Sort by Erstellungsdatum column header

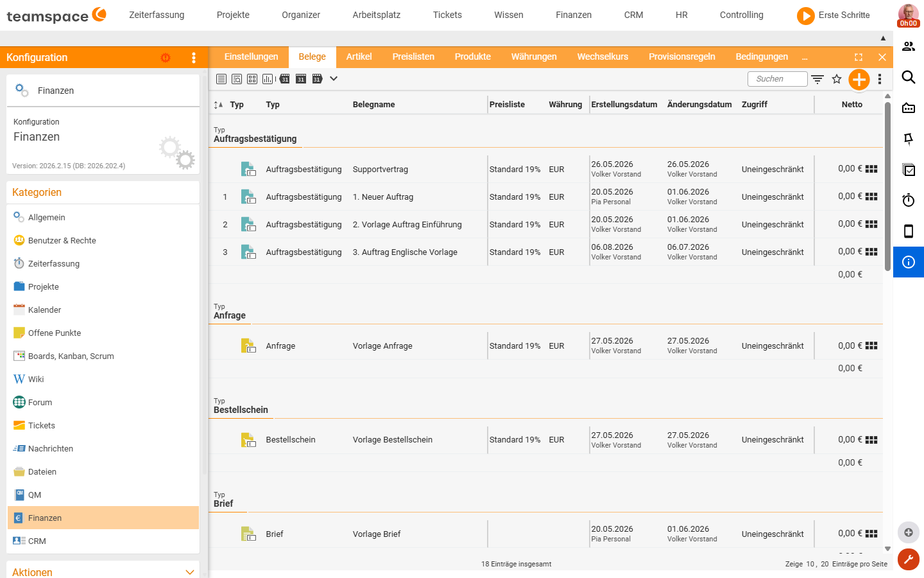click(x=624, y=105)
